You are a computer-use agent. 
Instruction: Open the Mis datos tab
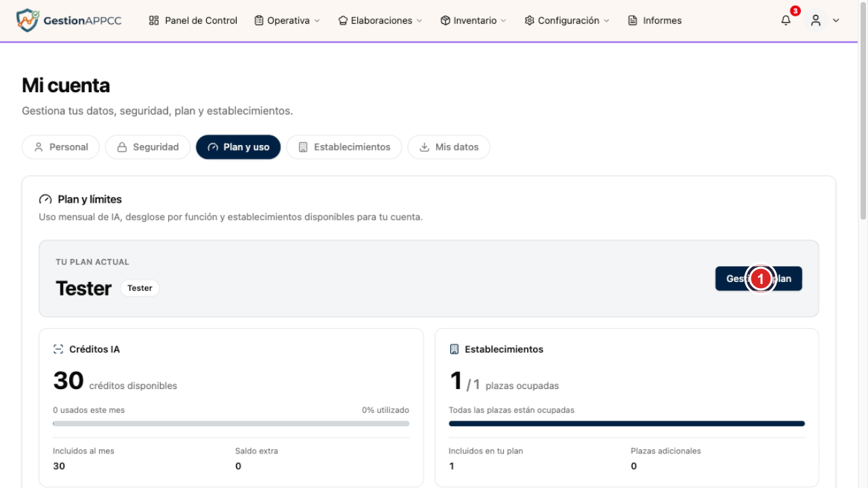449,147
